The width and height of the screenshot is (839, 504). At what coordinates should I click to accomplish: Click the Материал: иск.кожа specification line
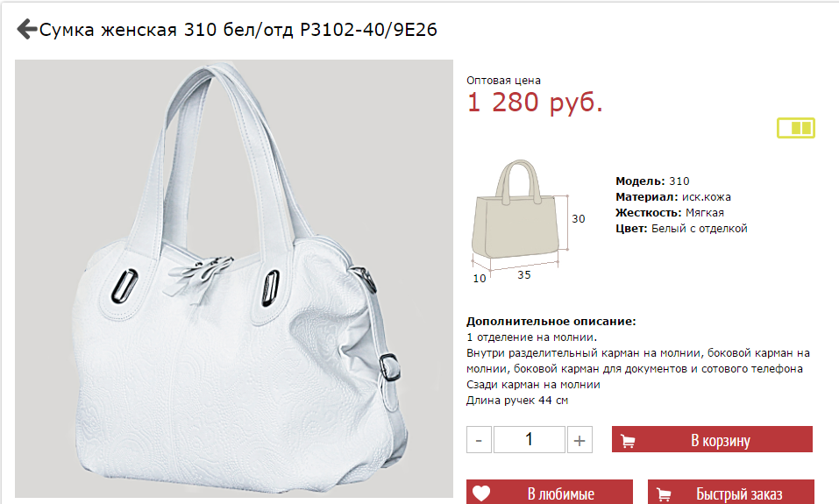tap(673, 197)
